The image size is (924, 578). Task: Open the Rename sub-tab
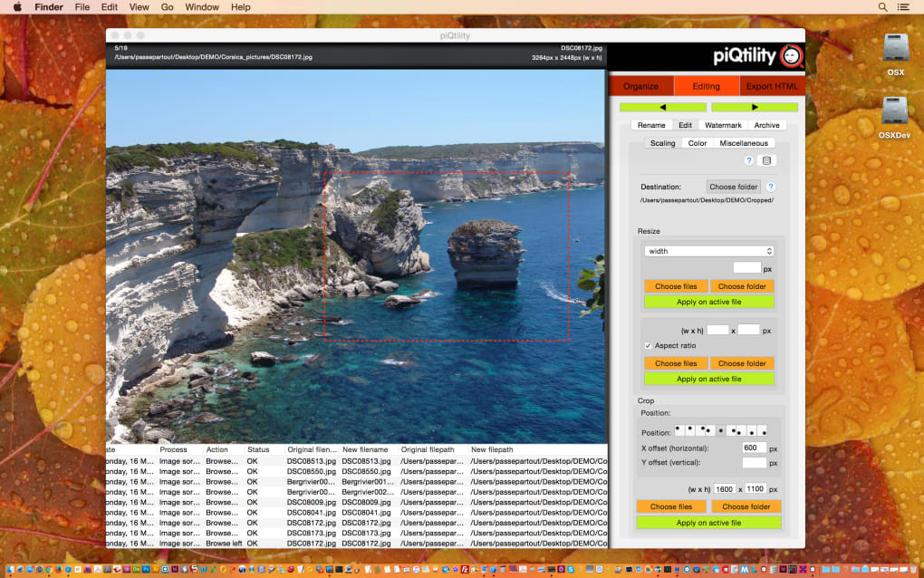(651, 126)
